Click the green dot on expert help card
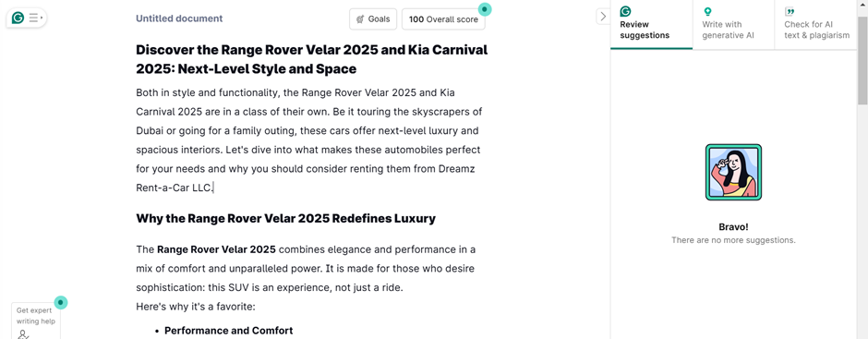Screen dimensions: 868x339 point(61,302)
